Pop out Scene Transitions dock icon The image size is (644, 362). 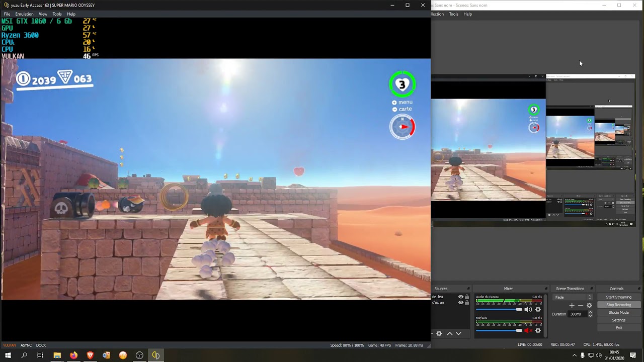coord(591,289)
